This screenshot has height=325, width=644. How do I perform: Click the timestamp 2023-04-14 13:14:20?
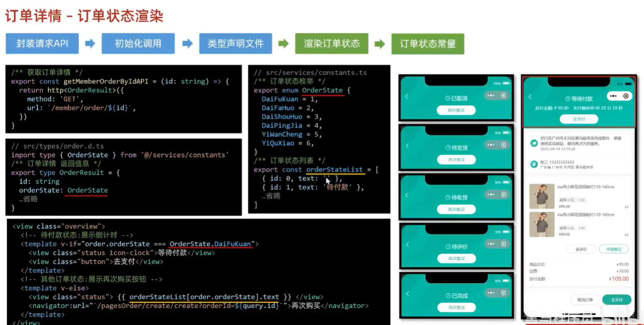558,149
